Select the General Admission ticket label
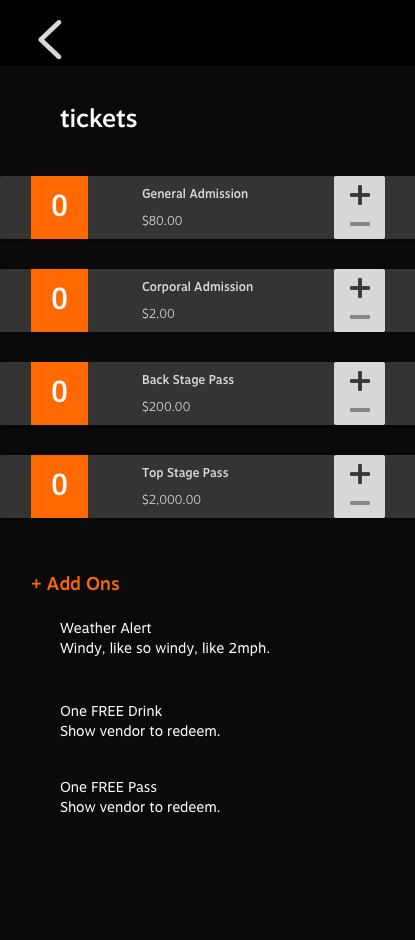The image size is (415, 940). pos(195,194)
